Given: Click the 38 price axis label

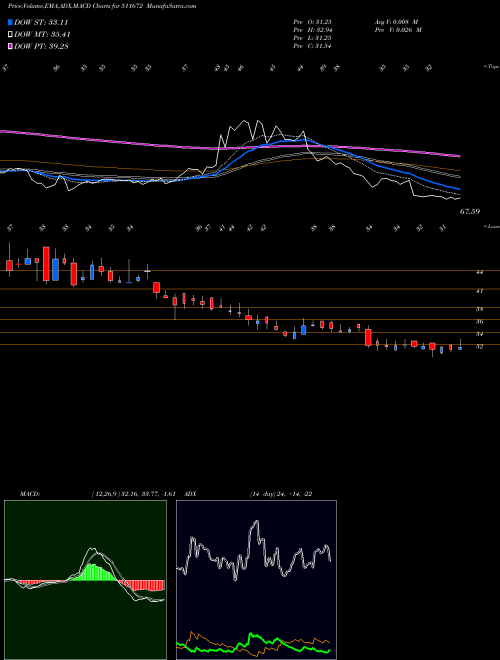Looking at the screenshot, I should [479, 309].
